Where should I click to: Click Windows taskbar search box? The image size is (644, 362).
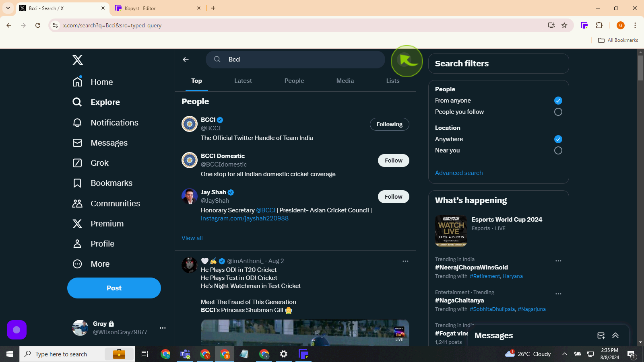77,354
